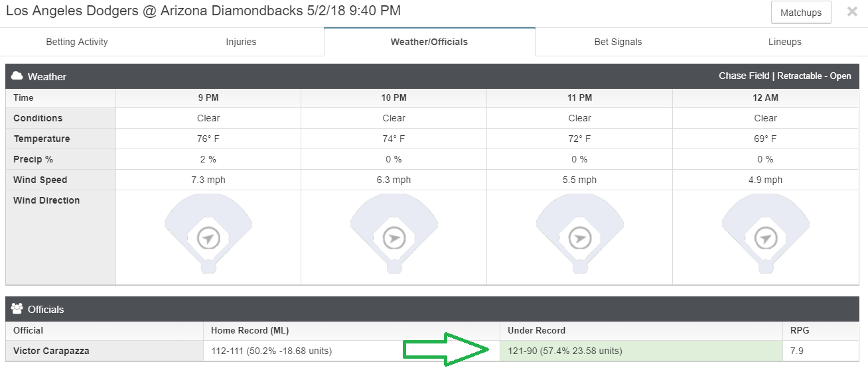Click the RPG value 7.9

coord(797,351)
